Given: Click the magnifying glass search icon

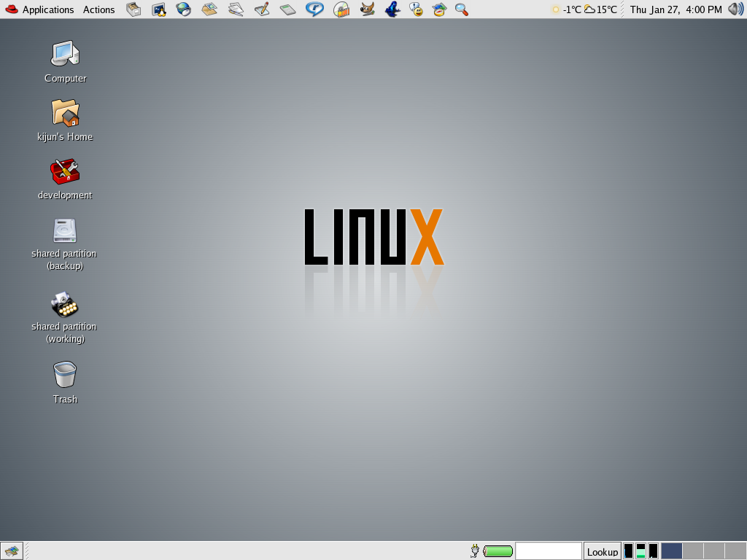Looking at the screenshot, I should 462,9.
